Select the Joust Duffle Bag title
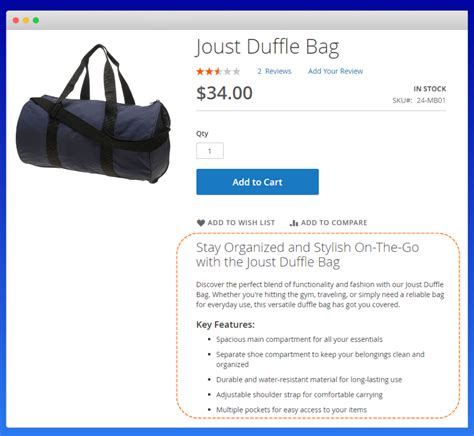Viewport: 474px width, 436px height. tap(267, 47)
